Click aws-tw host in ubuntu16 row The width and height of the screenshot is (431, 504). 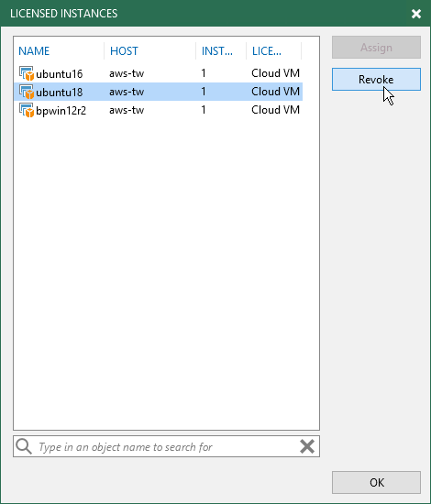point(127,73)
